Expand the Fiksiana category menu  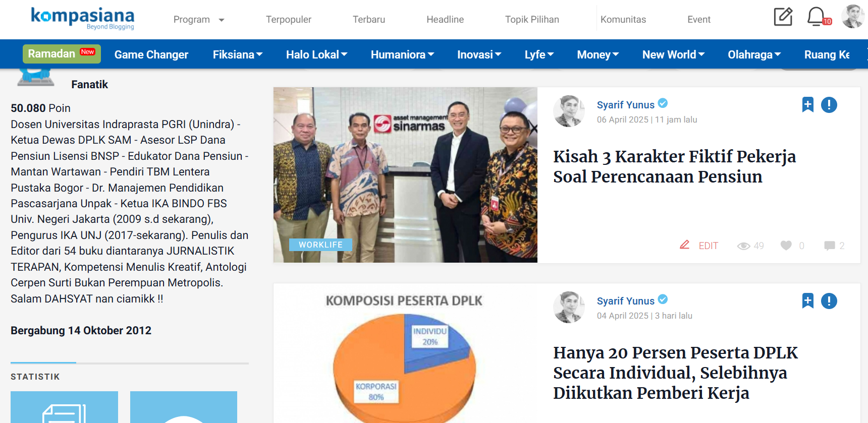(238, 54)
